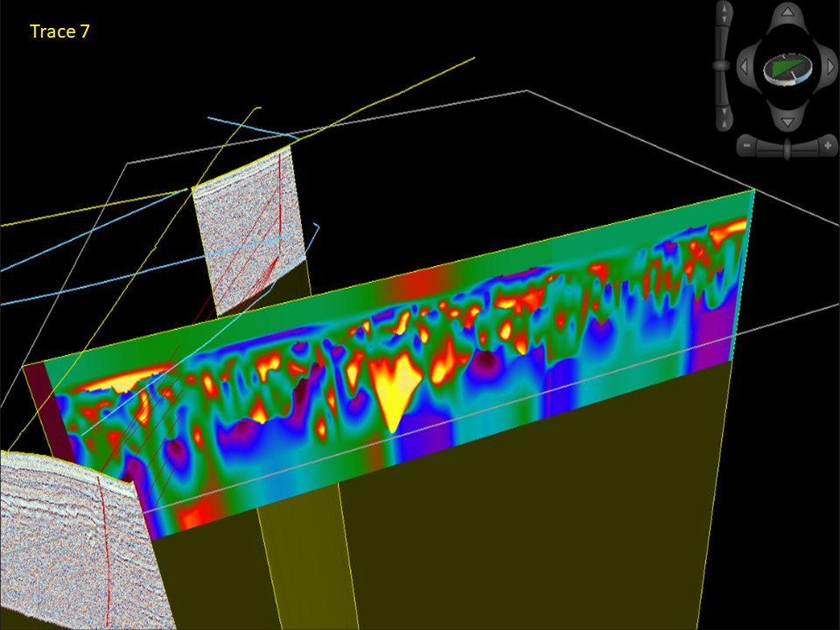Click the horizontal zoom slider handle

787,148
